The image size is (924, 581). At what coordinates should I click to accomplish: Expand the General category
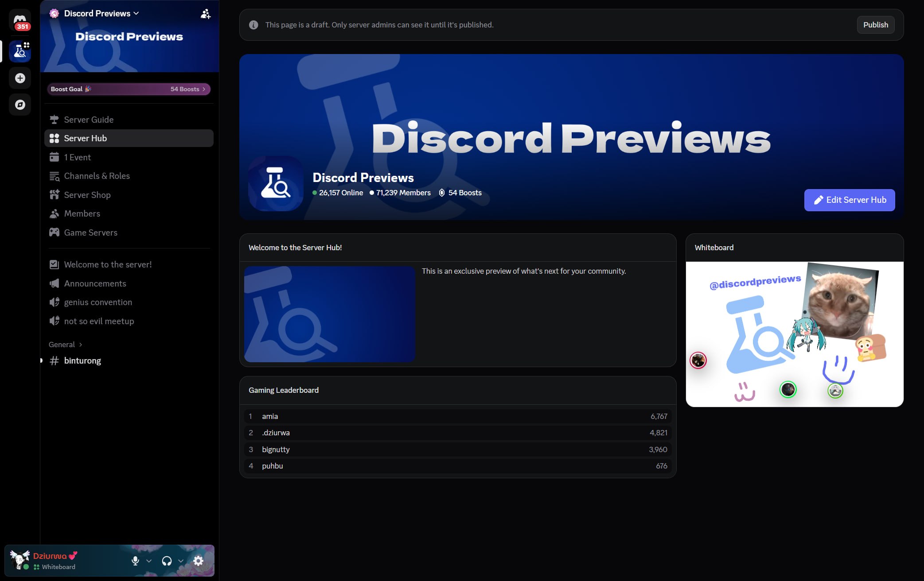[66, 345]
